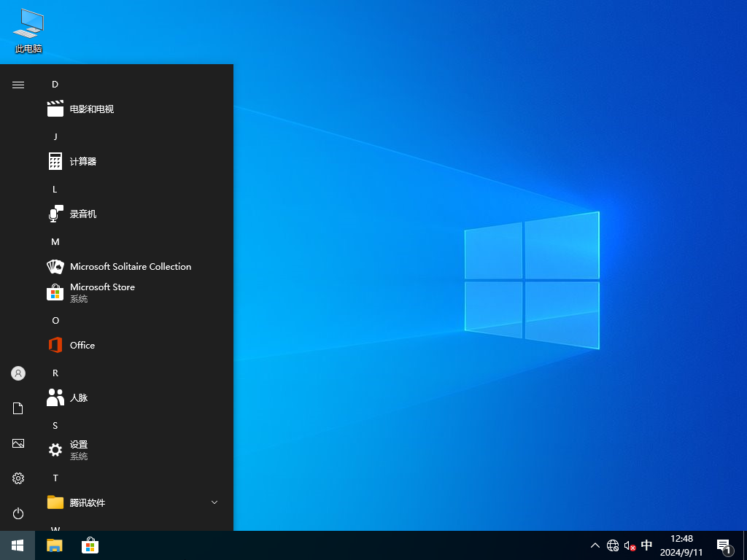Open File Explorer from the taskbar
The image size is (747, 560).
pyautogui.click(x=54, y=545)
